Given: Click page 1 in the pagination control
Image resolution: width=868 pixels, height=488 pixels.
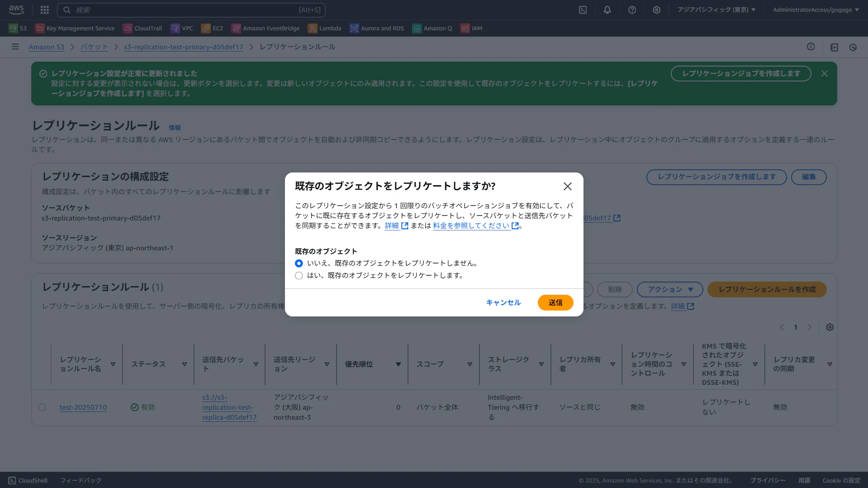Looking at the screenshot, I should coord(795,327).
